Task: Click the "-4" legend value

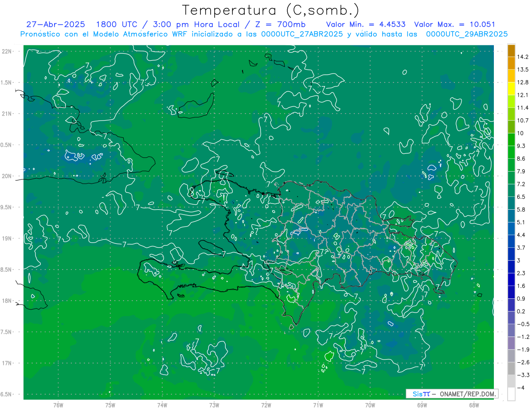Action: click(521, 388)
